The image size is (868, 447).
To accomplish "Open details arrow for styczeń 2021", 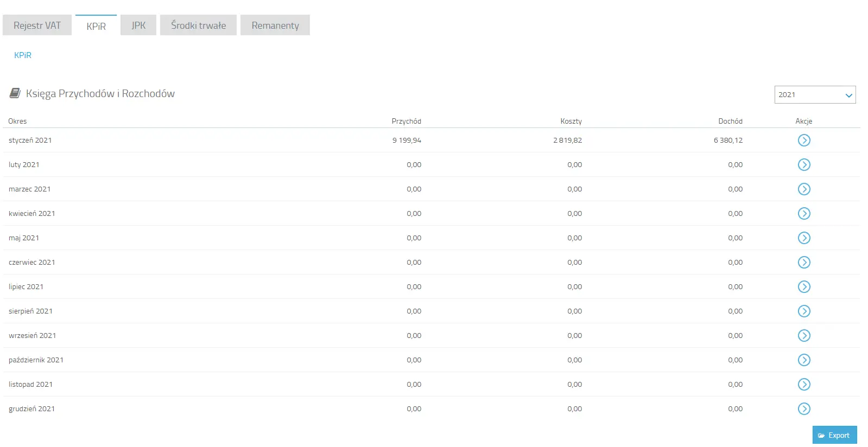I will [804, 141].
